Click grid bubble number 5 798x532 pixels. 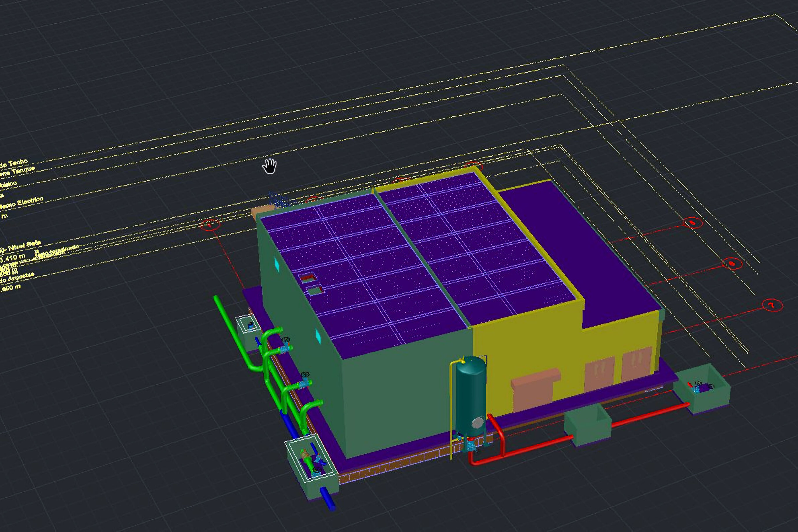tap(693, 223)
